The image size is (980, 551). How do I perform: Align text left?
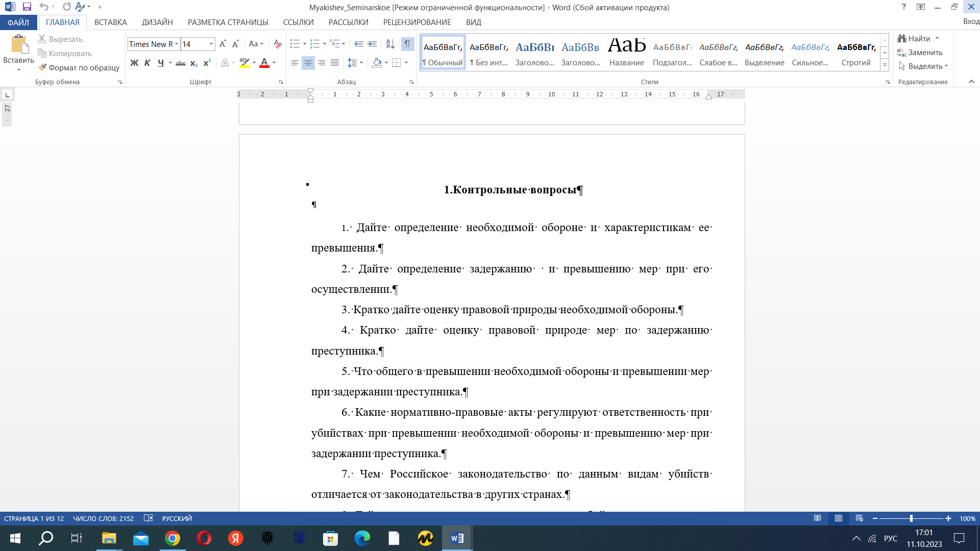[x=295, y=63]
